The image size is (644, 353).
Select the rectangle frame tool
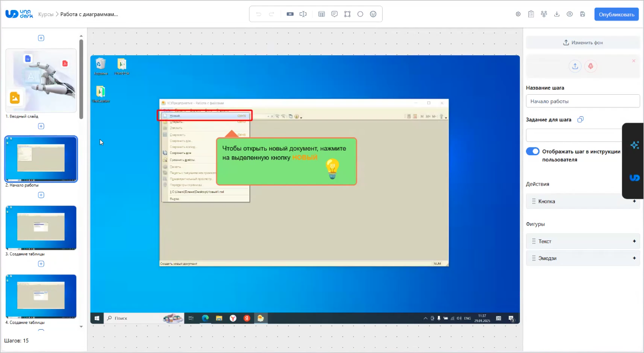pos(347,14)
